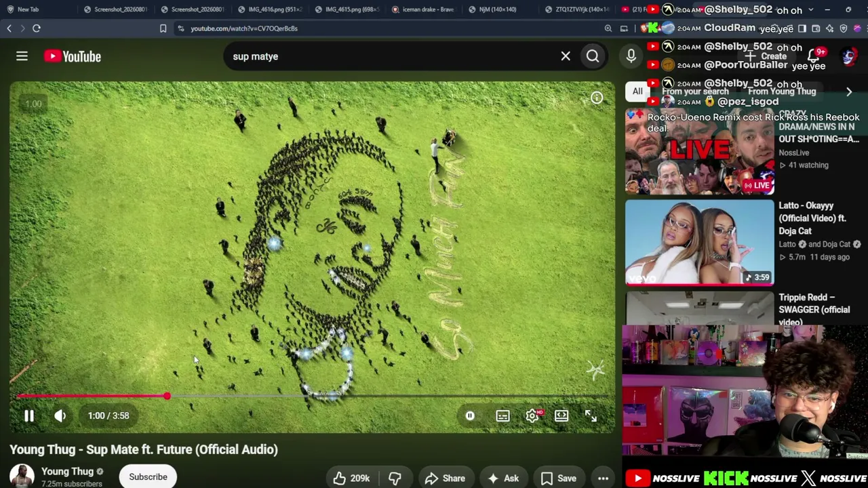
Task: Switch to theater mode
Action: coord(561,415)
